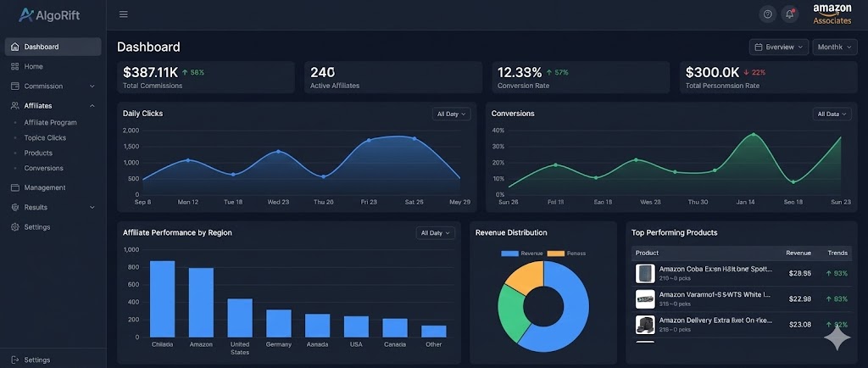Click the AlgoRift logo
868x368 pixels.
coord(49,15)
